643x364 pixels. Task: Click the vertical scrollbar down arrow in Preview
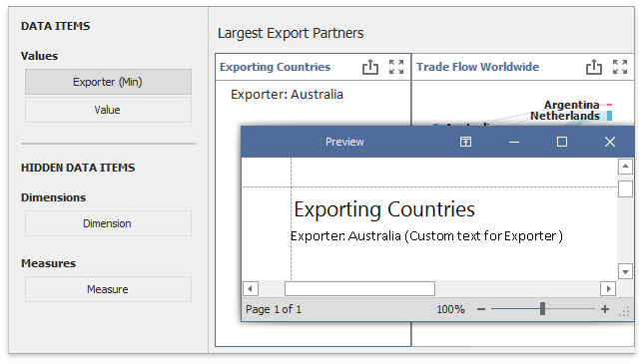click(625, 271)
